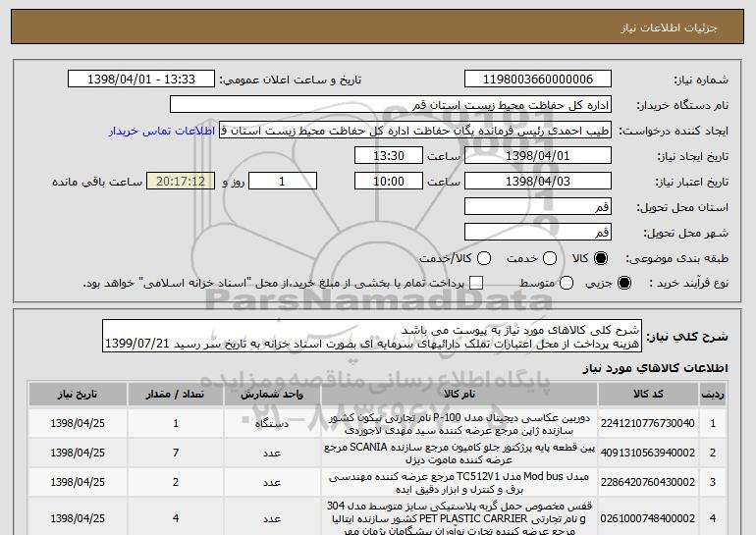The height and width of the screenshot is (535, 756).
Task: Click the digital camera P-100 item name
Action: click(459, 424)
